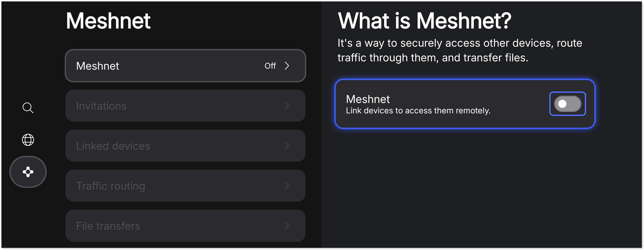The width and height of the screenshot is (644, 250).
Task: Click the File transfers chevron arrow
Action: tap(287, 226)
